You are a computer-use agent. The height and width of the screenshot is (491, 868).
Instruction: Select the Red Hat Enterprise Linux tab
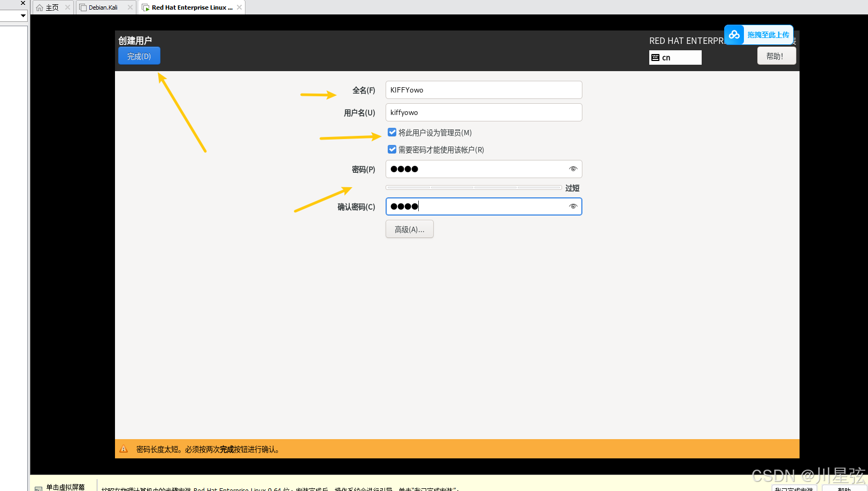click(191, 7)
